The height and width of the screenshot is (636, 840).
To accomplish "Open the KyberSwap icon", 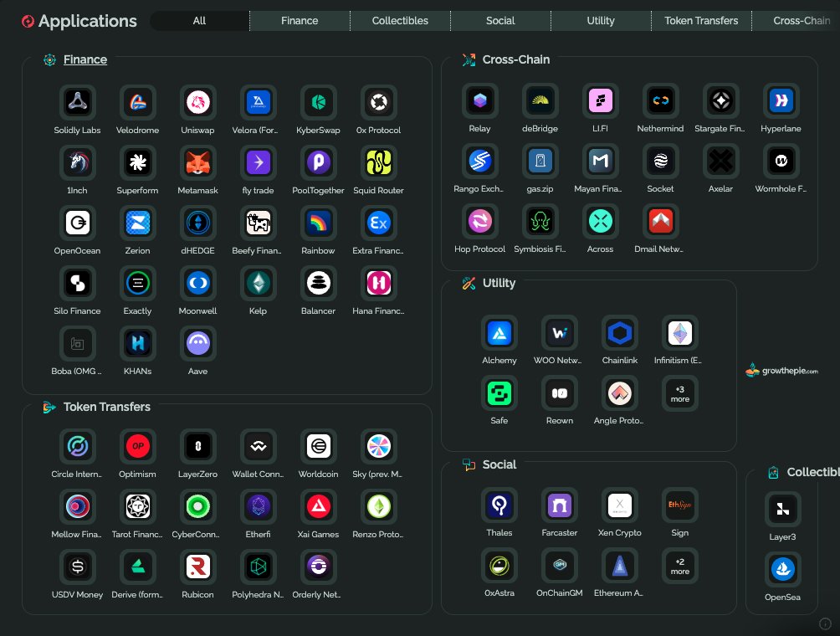I will (x=318, y=102).
